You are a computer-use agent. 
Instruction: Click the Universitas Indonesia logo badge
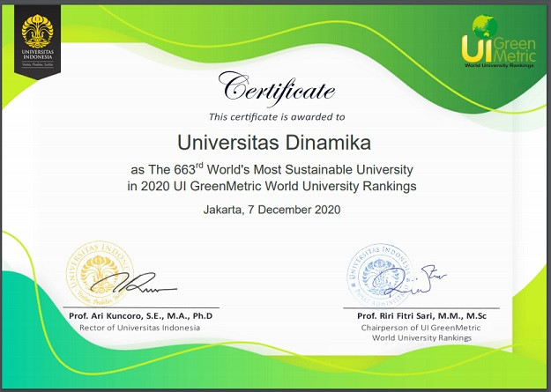click(37, 42)
